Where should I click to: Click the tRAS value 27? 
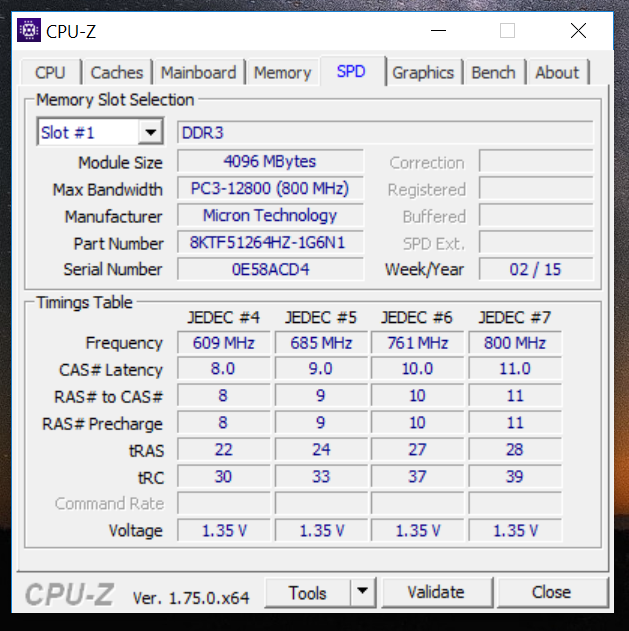(417, 450)
